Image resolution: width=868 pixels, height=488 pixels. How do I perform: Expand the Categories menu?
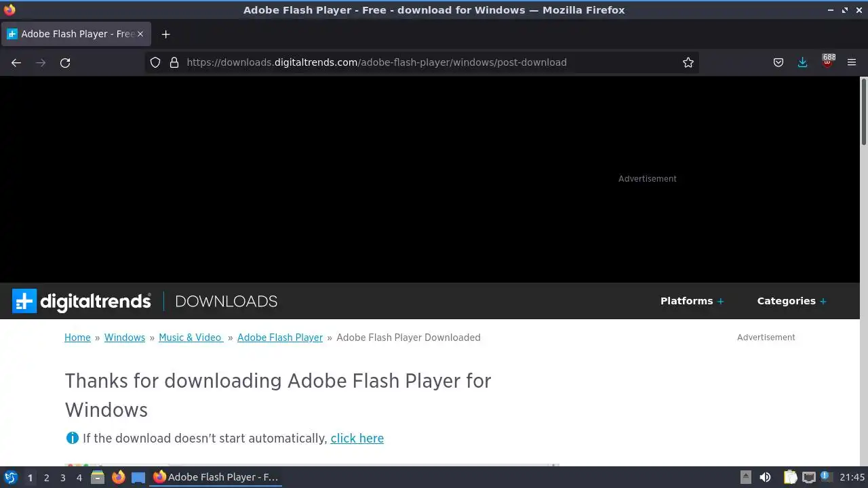click(x=791, y=301)
